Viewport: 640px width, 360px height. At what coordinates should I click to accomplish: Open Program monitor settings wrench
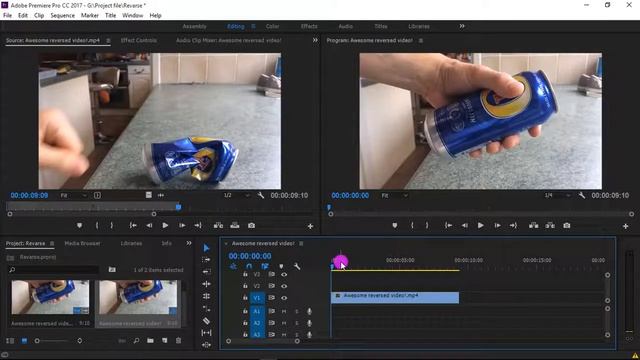[x=582, y=196]
